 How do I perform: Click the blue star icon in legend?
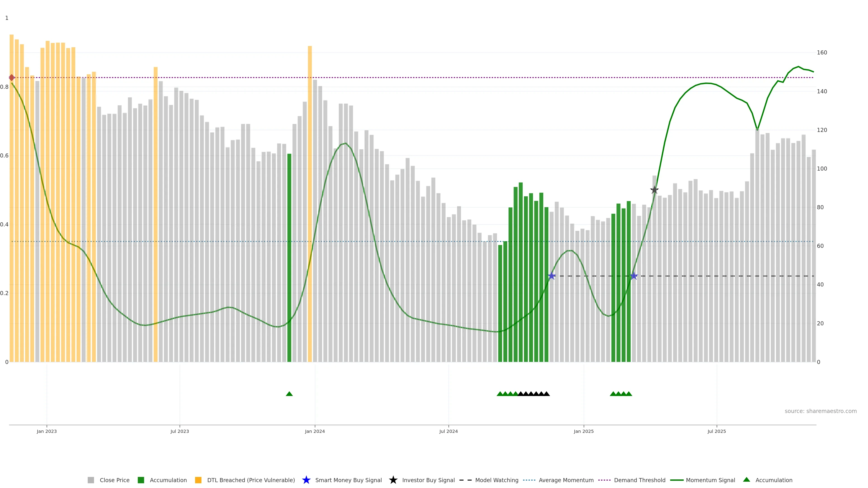[306, 480]
